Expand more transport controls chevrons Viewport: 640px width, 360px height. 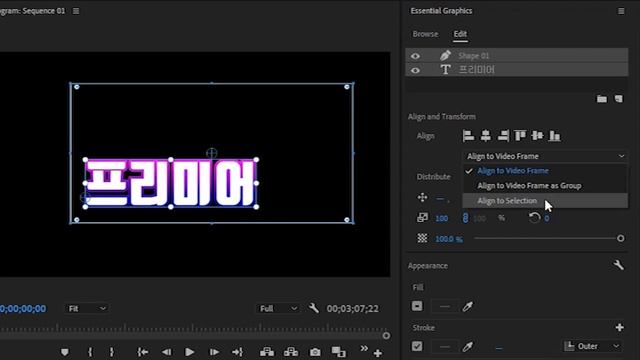tap(364, 348)
